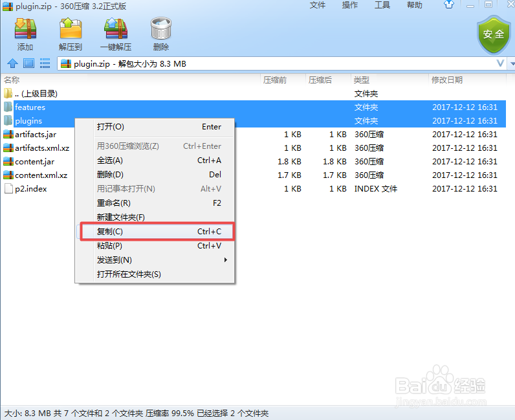Click the content.xml.xz archive icon
Image resolution: width=515 pixels, height=420 pixels.
[8, 175]
